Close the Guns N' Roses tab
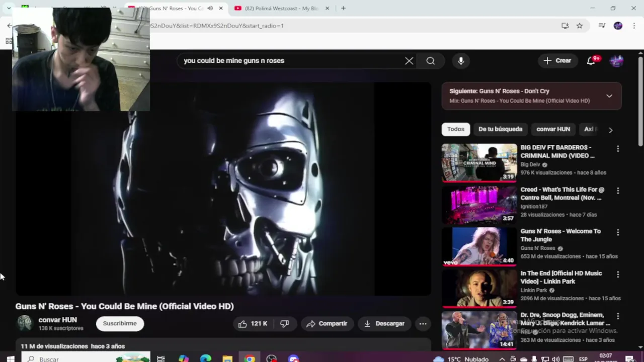The height and width of the screenshot is (362, 644). [220, 8]
